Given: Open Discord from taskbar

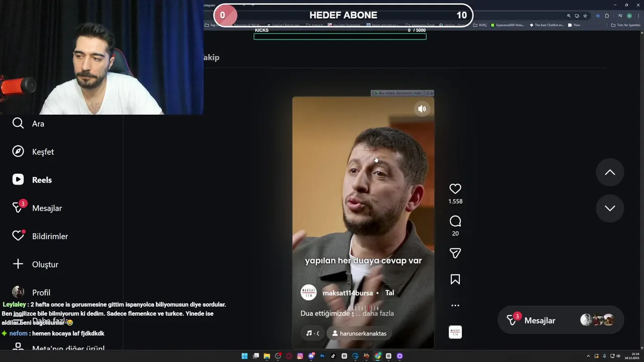Looking at the screenshot, I should coord(311,356).
